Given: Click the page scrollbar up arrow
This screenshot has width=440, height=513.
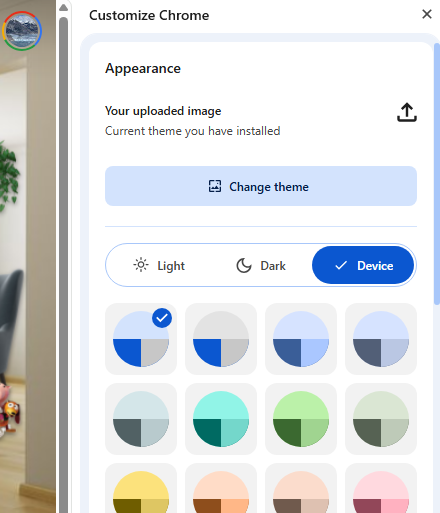Looking at the screenshot, I should (x=63, y=8).
